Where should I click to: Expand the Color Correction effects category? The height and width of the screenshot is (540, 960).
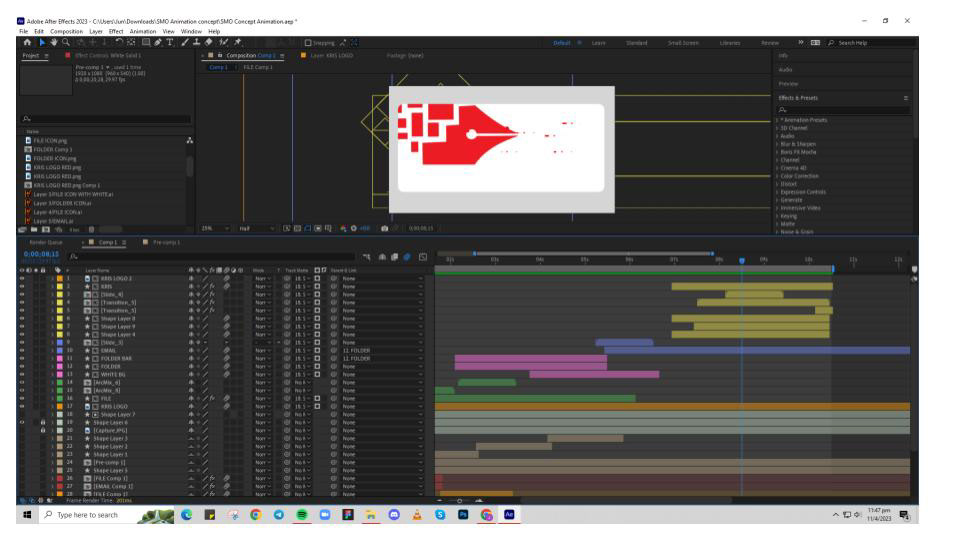pyautogui.click(x=778, y=176)
